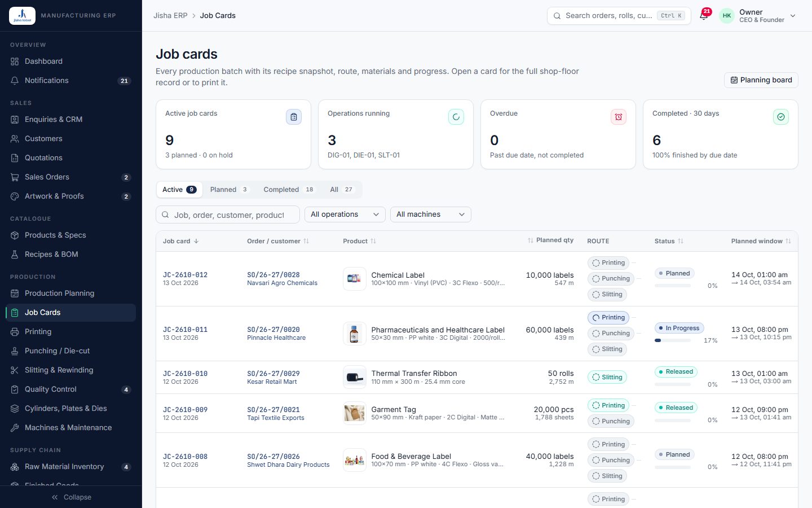The height and width of the screenshot is (508, 812).
Task: Sort by Planned window column header
Action: coord(761,241)
